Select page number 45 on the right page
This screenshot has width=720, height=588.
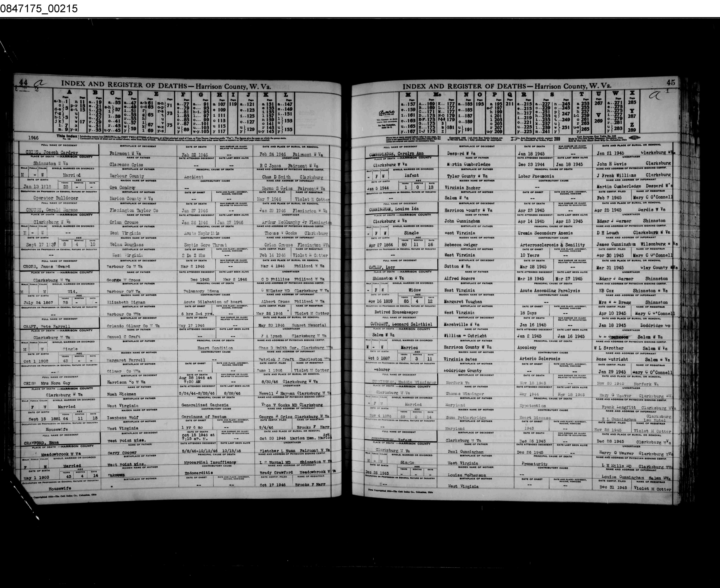671,82
